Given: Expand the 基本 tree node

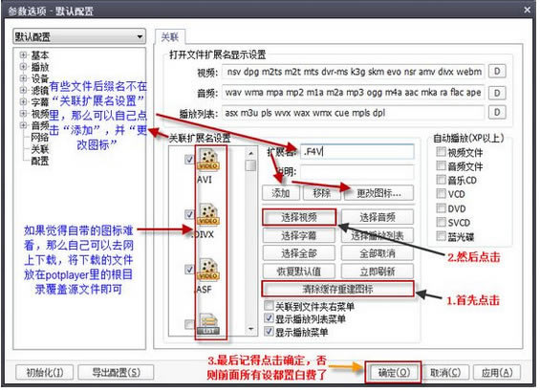Looking at the screenshot, I should pos(24,54).
